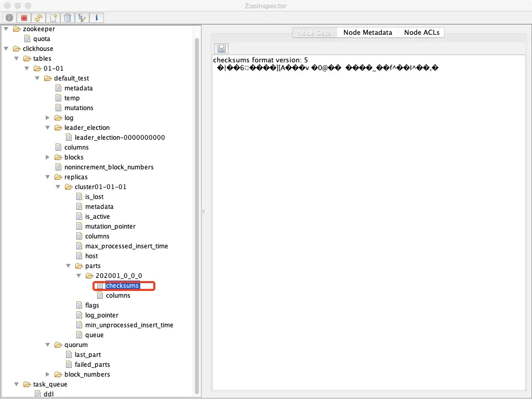Select min_unprocessed_insert_time node
Image resolution: width=532 pixels, height=399 pixels.
tap(129, 325)
